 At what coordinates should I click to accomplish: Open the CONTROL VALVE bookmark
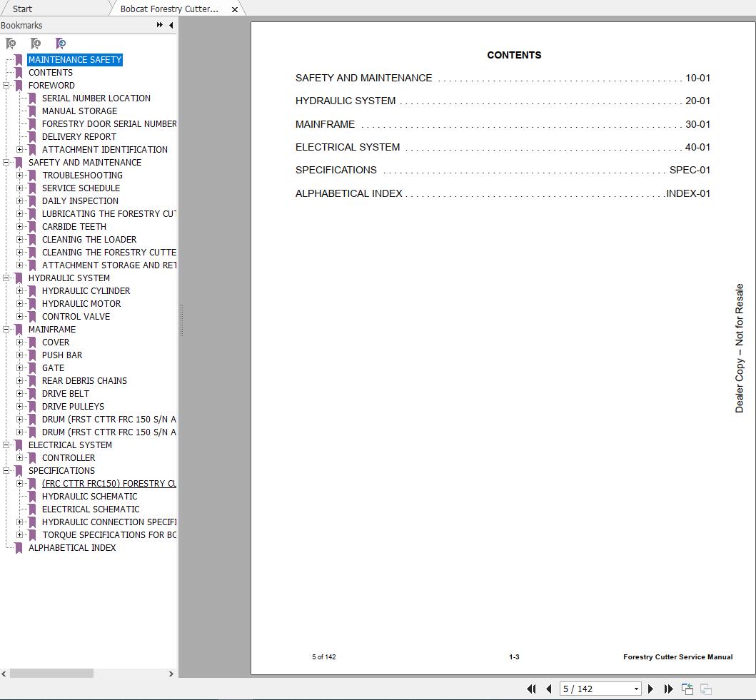click(x=76, y=317)
